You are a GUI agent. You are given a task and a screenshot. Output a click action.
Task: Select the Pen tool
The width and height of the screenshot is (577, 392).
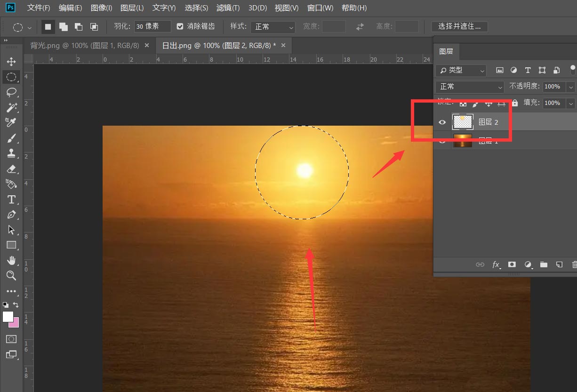[11, 215]
